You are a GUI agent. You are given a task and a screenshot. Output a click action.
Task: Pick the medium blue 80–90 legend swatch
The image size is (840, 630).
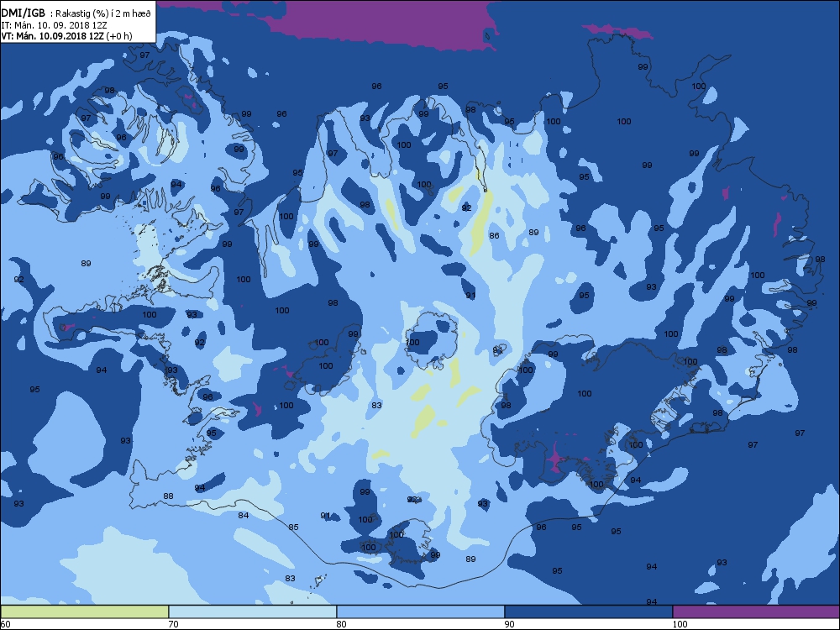[421, 612]
